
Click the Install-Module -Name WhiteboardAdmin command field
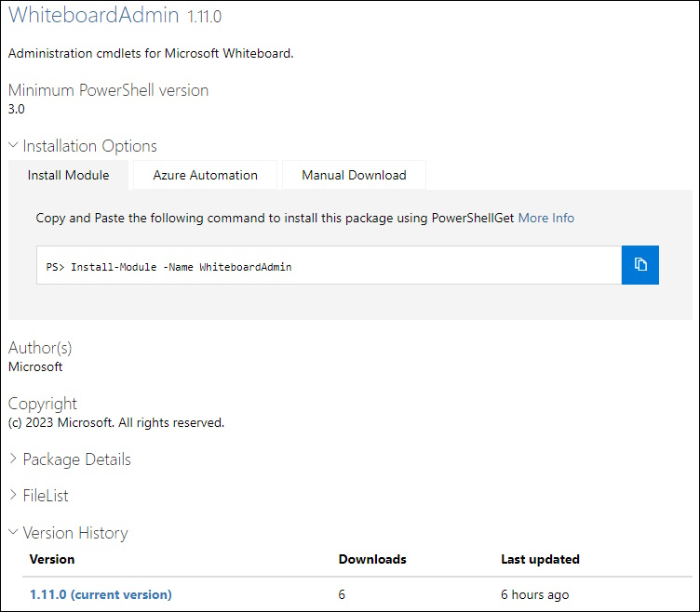[x=329, y=265]
